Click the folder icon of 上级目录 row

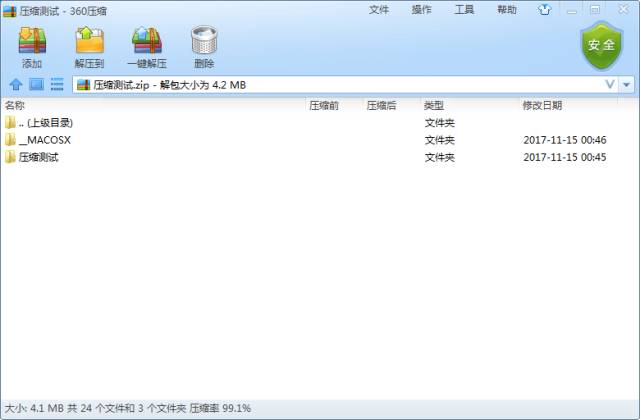(x=10, y=122)
